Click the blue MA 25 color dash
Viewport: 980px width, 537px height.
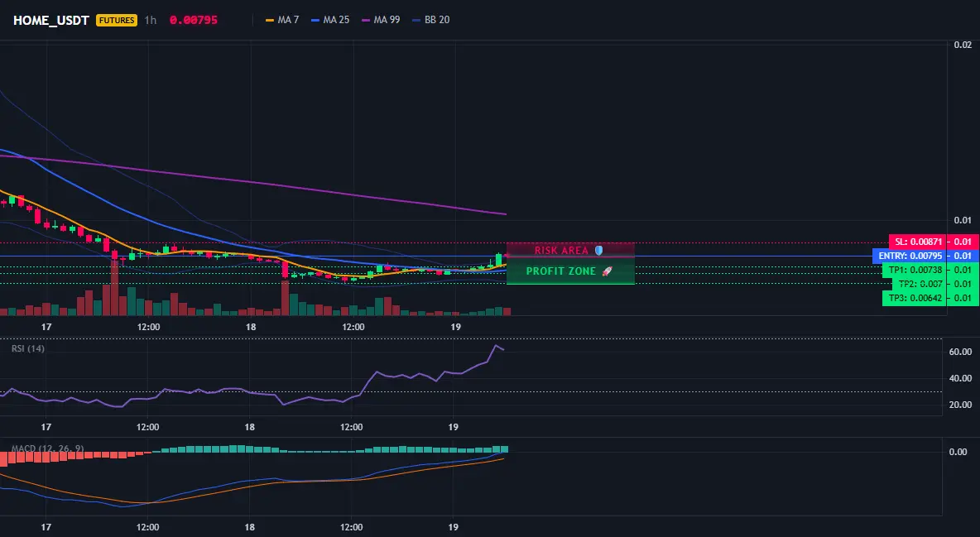315,20
